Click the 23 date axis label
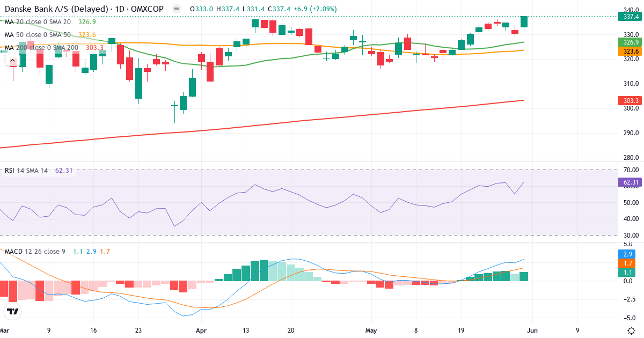This screenshot has width=644, height=338. click(138, 330)
